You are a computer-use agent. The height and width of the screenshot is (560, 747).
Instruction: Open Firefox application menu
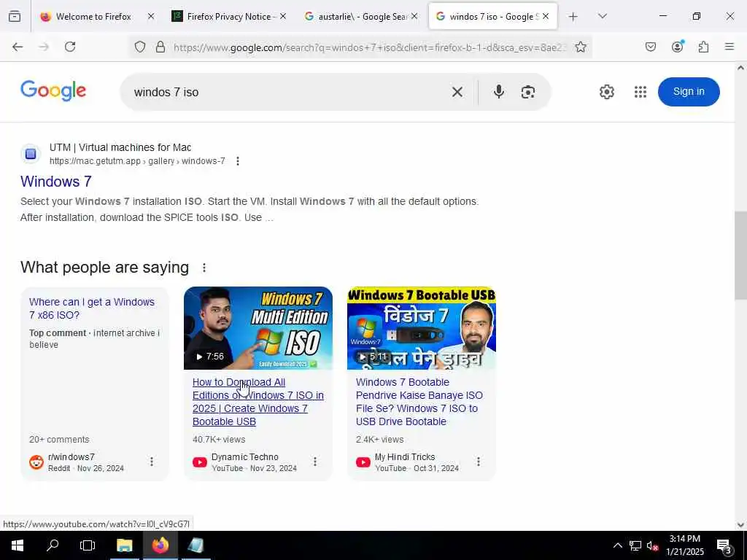pyautogui.click(x=729, y=47)
